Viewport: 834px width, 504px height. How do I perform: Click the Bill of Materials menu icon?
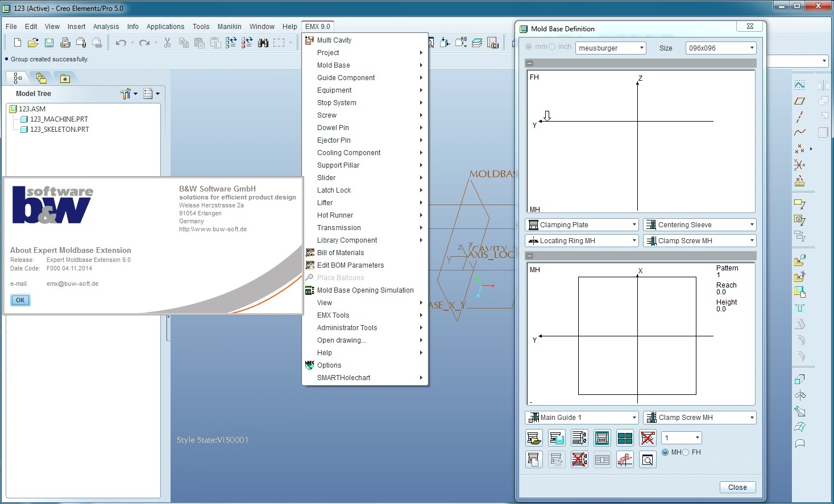(x=310, y=253)
